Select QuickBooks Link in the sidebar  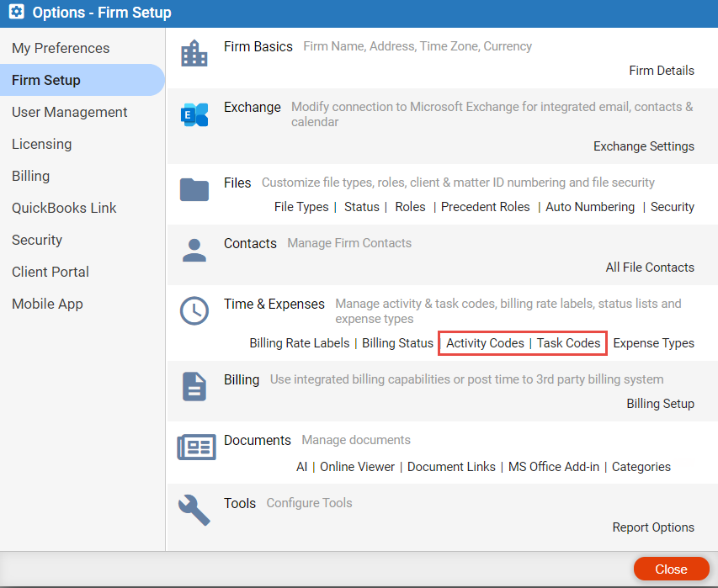click(x=64, y=208)
